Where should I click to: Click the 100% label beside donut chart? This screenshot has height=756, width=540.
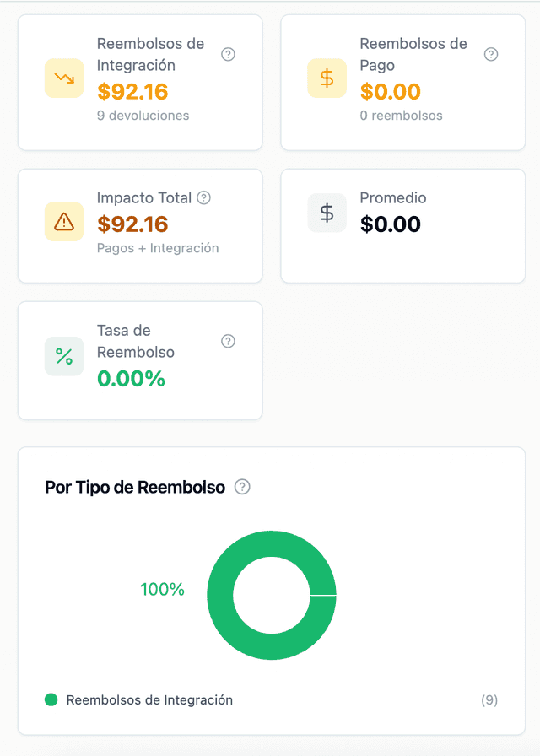pyautogui.click(x=162, y=590)
